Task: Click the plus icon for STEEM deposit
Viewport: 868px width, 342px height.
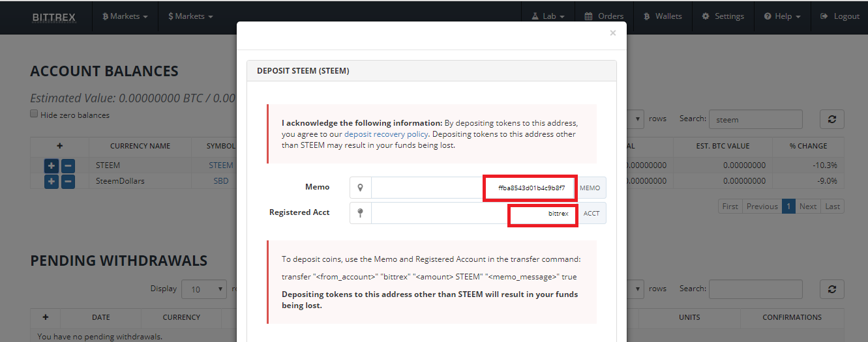Action: pyautogui.click(x=52, y=165)
